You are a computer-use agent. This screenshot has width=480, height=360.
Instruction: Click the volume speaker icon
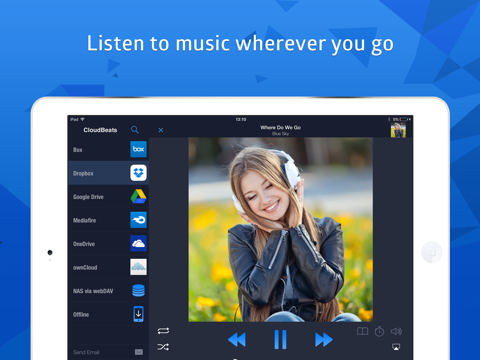click(396, 331)
